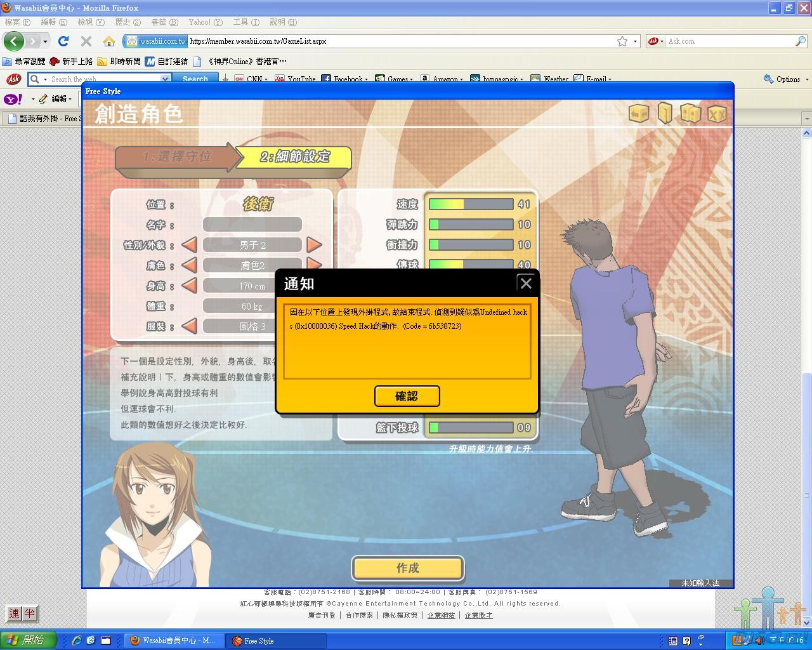
Task: Select previous 膚色 option arrow
Action: [x=189, y=265]
